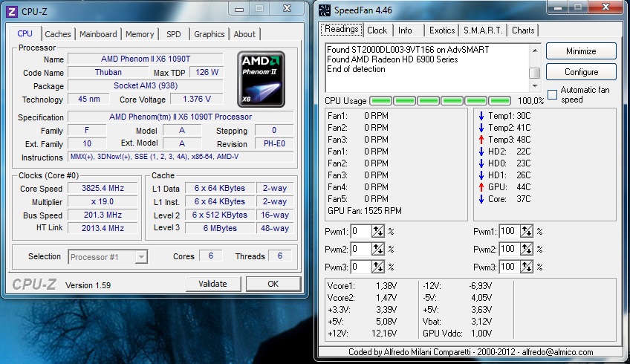The height and width of the screenshot is (364, 630).
Task: Click the SpeedFan fan icon in title bar
Action: tap(324, 10)
